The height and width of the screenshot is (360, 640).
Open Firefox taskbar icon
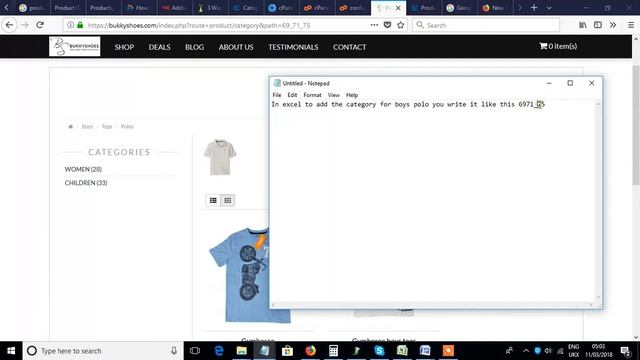(x=310, y=351)
